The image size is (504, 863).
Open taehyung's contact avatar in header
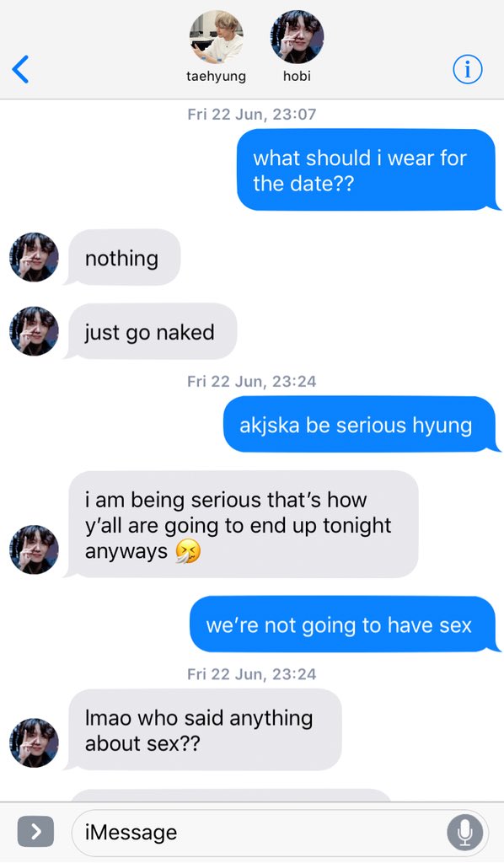coord(217,37)
